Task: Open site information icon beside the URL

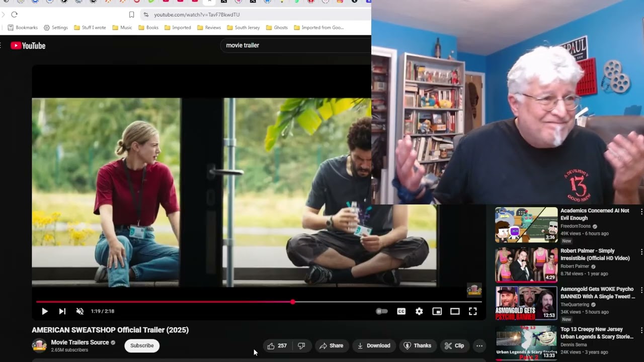Action: tap(146, 15)
